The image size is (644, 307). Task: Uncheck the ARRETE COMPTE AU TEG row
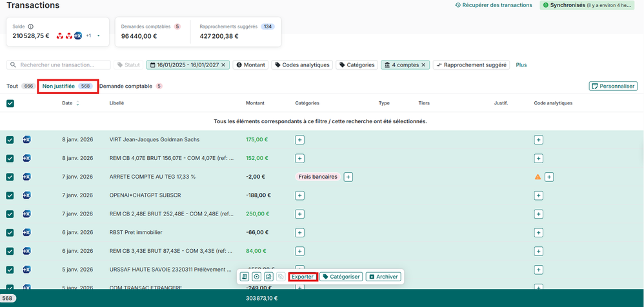pyautogui.click(x=10, y=177)
